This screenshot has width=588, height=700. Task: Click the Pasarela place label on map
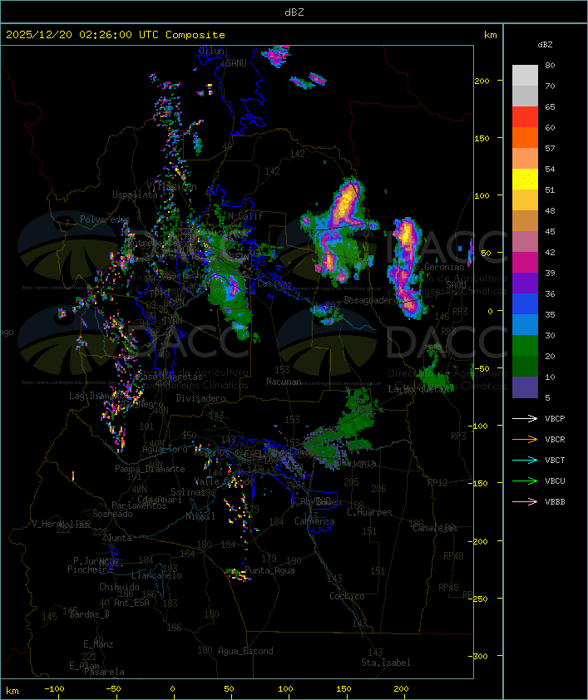[104, 672]
